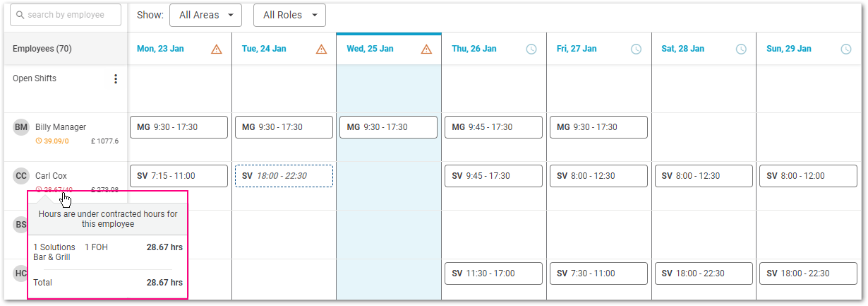The height and width of the screenshot is (306, 868).
Task: Click warning triangle icon on Mon, 23 Jan
Action: tap(217, 49)
